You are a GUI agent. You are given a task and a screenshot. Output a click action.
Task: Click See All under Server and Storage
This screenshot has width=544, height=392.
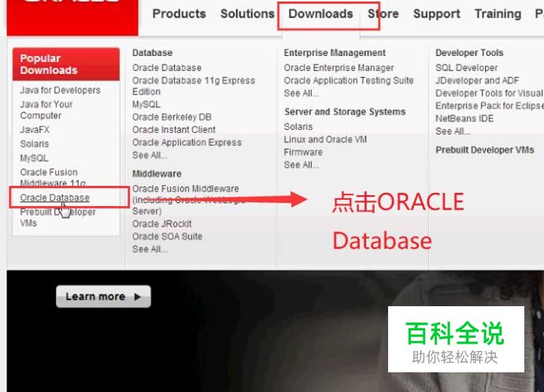302,165
